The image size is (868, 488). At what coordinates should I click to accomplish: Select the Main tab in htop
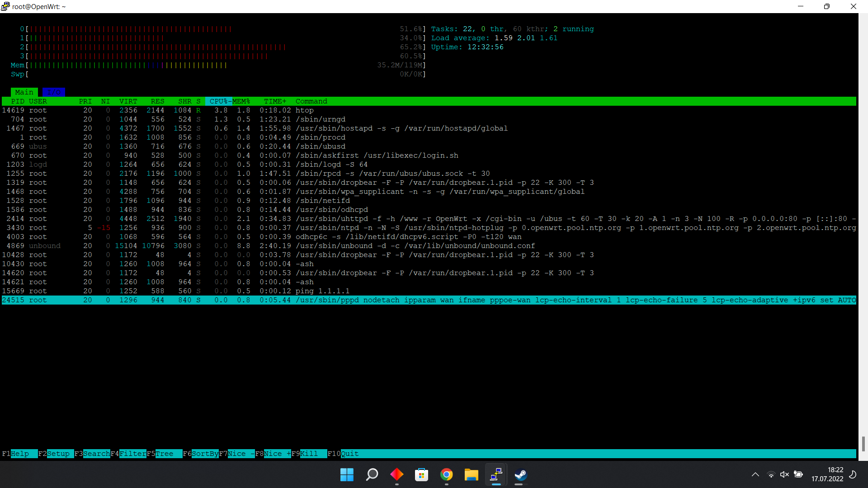(24, 92)
